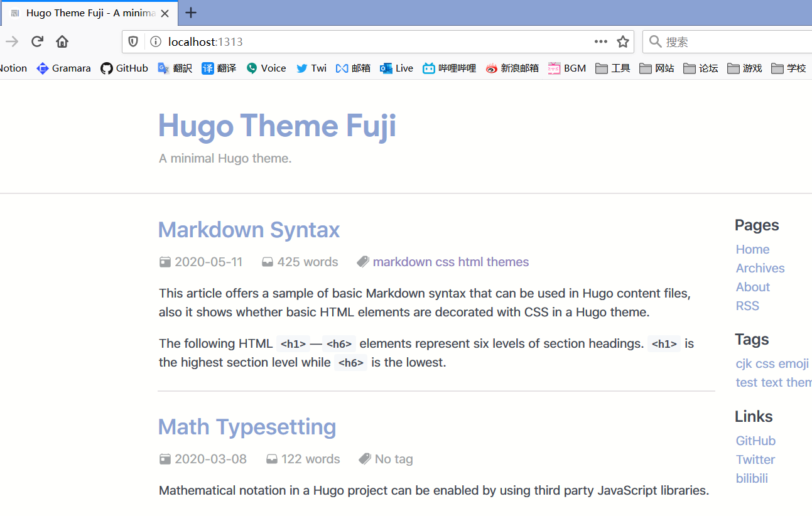Open a new browser tab
This screenshot has height=516, width=812.
[190, 13]
